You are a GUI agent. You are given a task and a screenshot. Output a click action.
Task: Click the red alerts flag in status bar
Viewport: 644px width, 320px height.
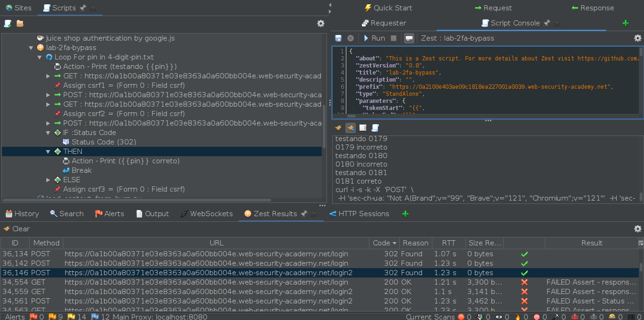(x=34, y=317)
